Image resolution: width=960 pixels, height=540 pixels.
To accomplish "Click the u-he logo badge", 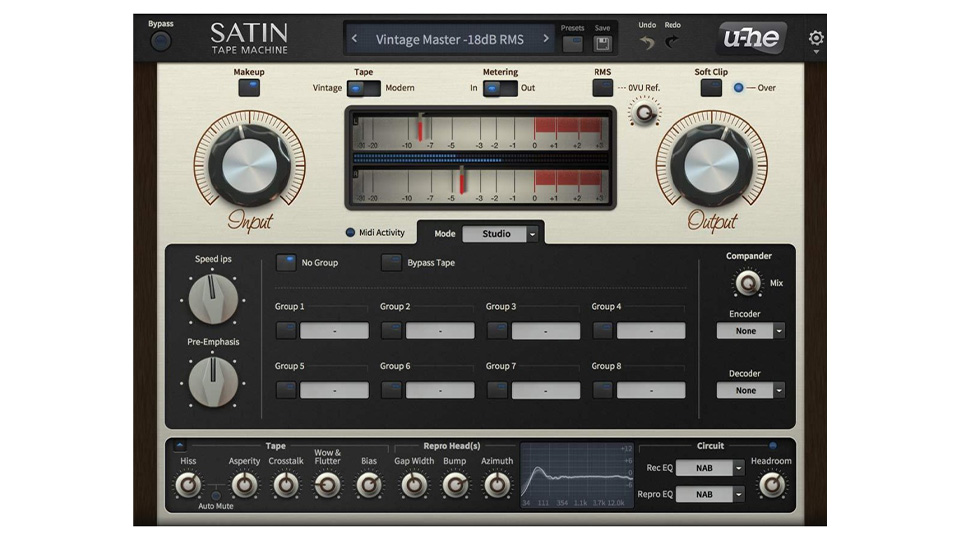I will 752,39.
